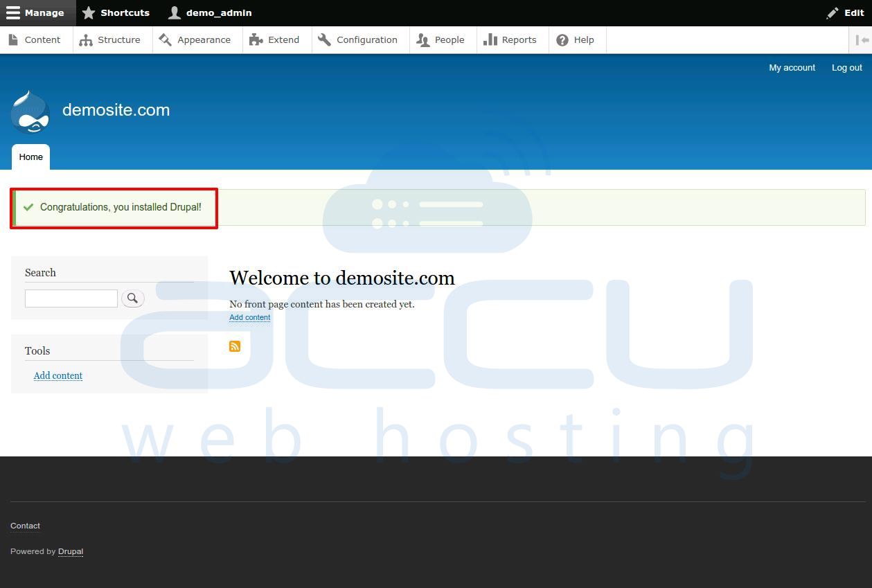Click the demosite.com site name
This screenshot has width=872, height=588.
116,110
